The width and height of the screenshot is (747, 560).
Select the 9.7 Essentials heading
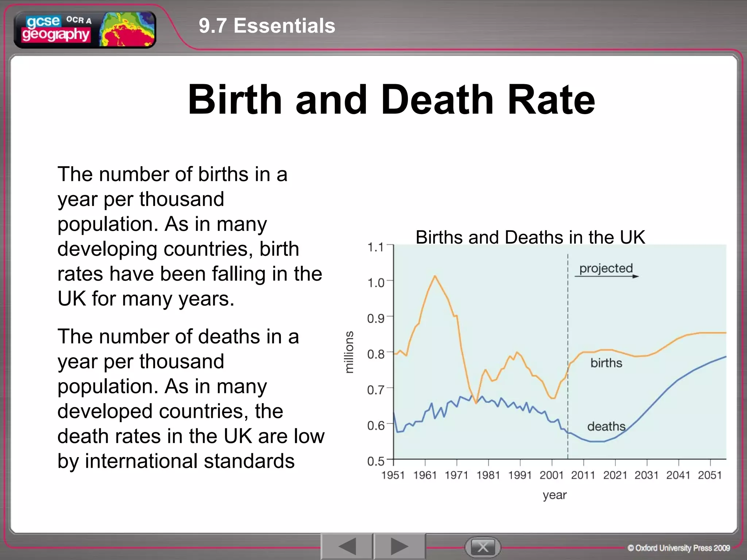pyautogui.click(x=267, y=26)
